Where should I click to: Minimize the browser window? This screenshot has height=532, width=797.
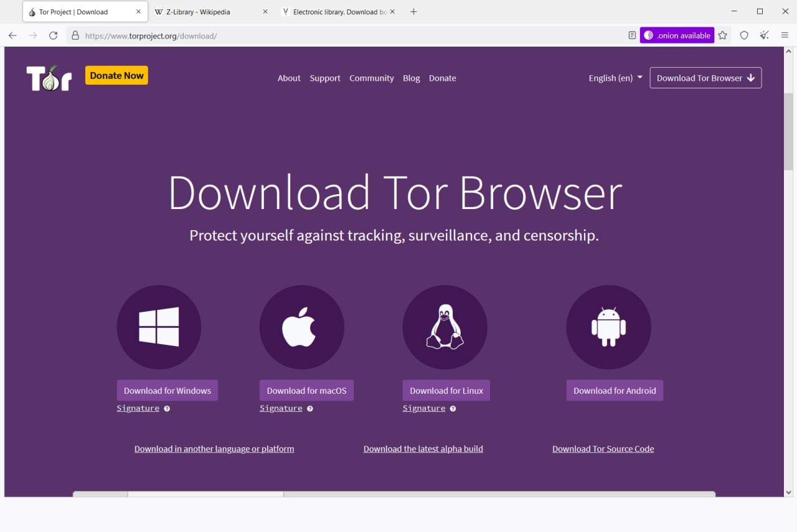coord(733,11)
